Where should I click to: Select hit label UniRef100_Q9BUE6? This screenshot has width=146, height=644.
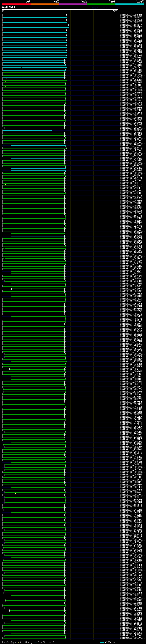click(131, 188)
